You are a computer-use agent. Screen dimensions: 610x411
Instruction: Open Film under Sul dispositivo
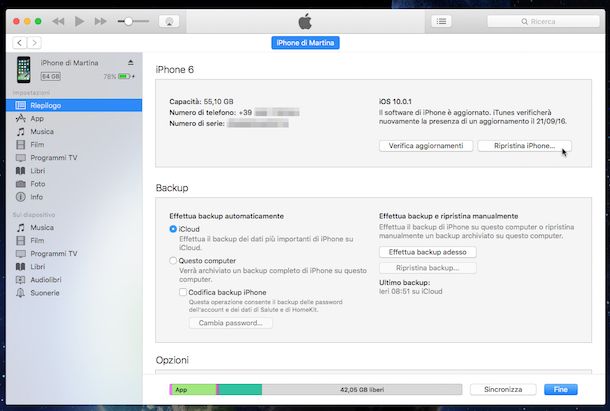point(74,241)
